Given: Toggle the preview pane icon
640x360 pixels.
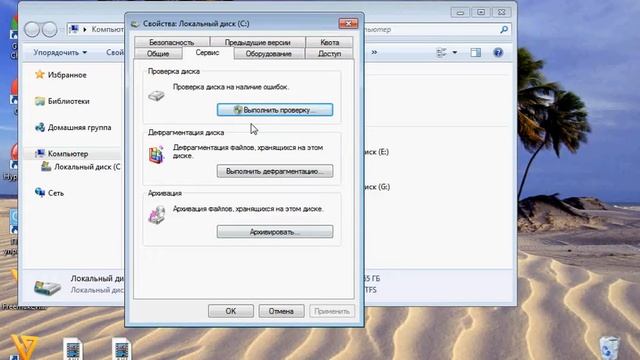Looking at the screenshot, I should pos(476,53).
